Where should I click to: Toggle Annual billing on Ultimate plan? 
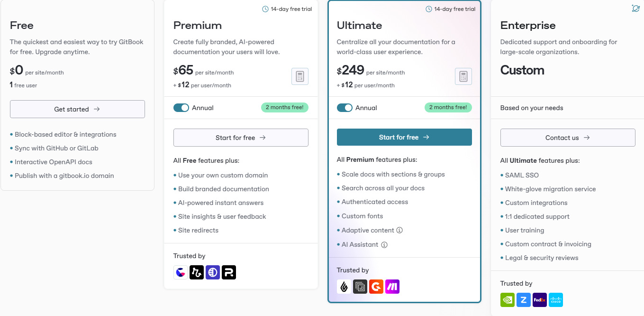tap(345, 108)
